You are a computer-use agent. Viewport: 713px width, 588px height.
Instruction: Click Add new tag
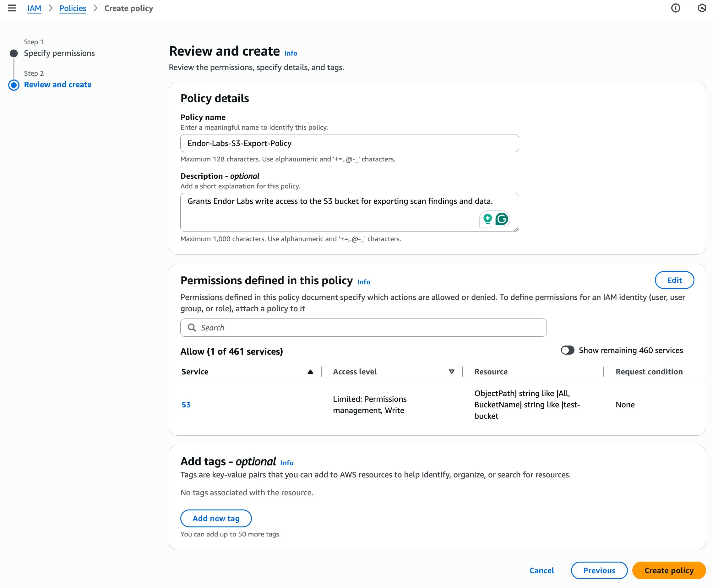(x=216, y=518)
